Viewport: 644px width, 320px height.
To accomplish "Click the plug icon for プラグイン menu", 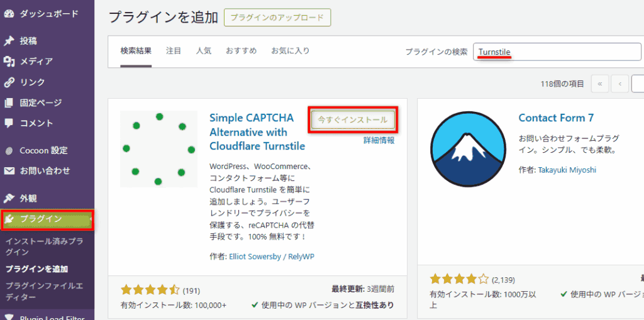I will [x=9, y=219].
